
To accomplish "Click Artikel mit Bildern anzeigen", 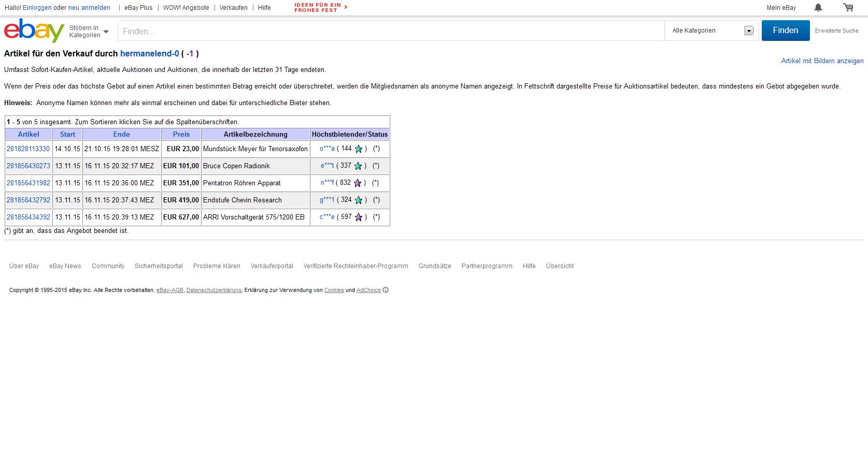I will click(822, 61).
